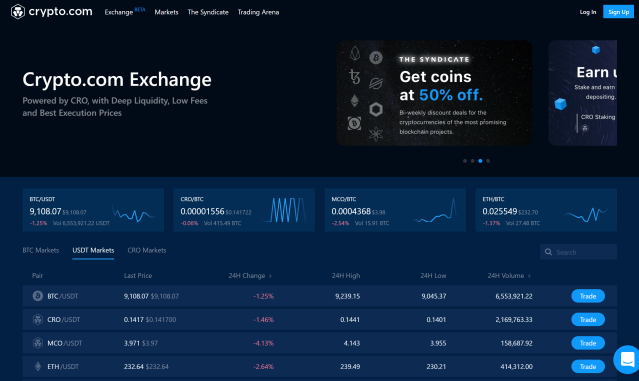
Task: Click the -1.25% change in BTC/USDT row
Action: (x=264, y=296)
